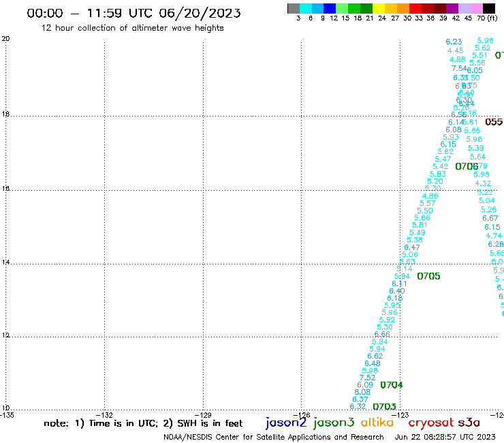Click the wave height value 6.40

point(397,291)
